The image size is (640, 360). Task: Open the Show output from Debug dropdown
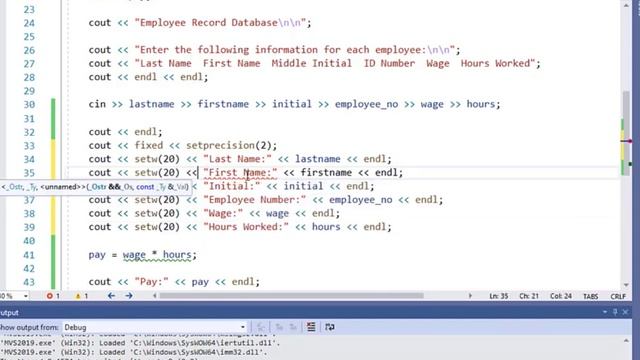point(155,327)
